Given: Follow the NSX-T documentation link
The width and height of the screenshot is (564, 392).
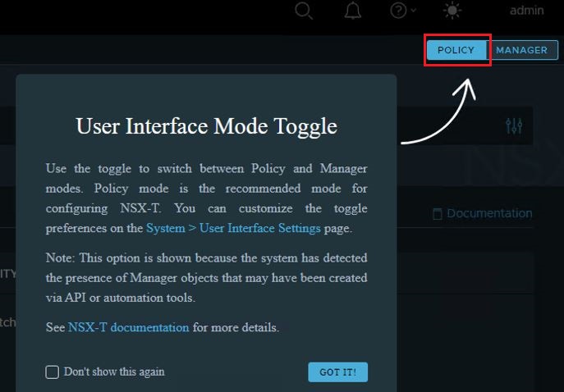Looking at the screenshot, I should click(x=128, y=327).
